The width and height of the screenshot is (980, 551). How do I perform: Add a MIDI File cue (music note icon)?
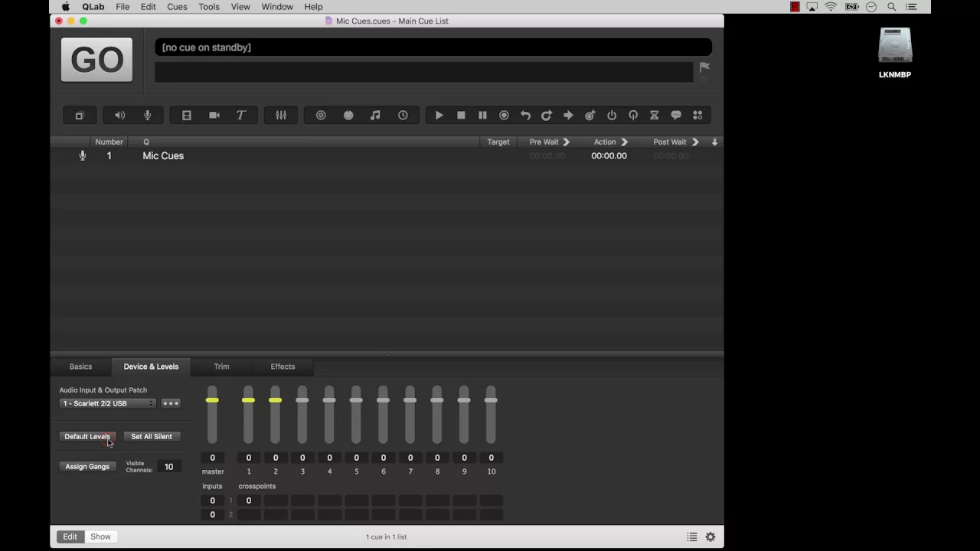375,116
